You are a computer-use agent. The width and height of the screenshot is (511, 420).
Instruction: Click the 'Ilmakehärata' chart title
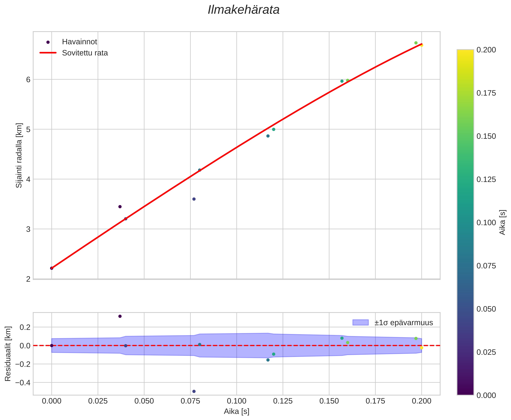[243, 10]
